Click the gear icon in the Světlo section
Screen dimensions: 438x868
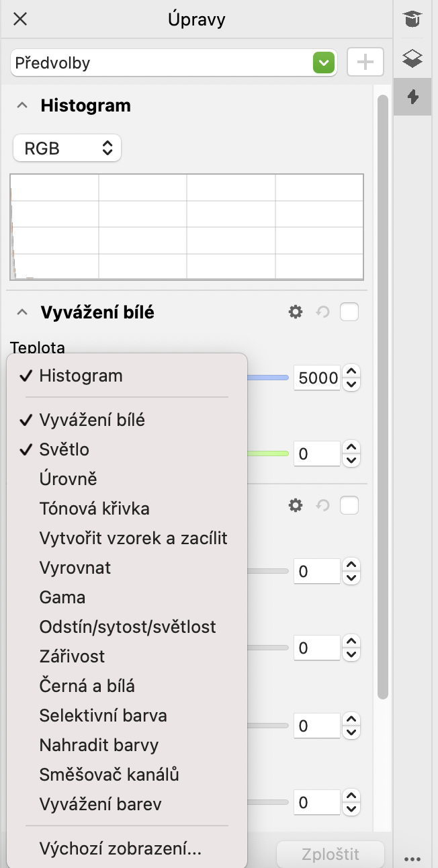coord(296,505)
